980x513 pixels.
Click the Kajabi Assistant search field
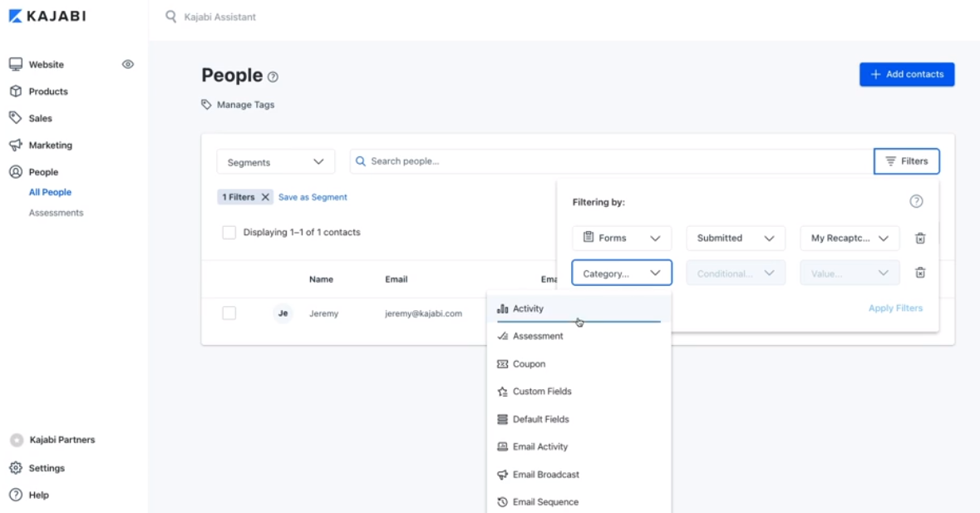pyautogui.click(x=219, y=17)
